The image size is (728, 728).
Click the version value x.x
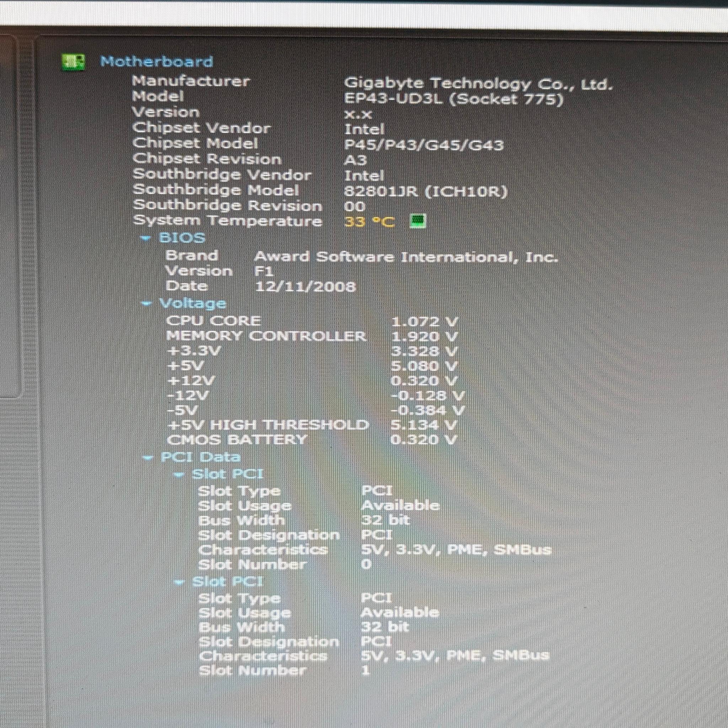click(358, 114)
